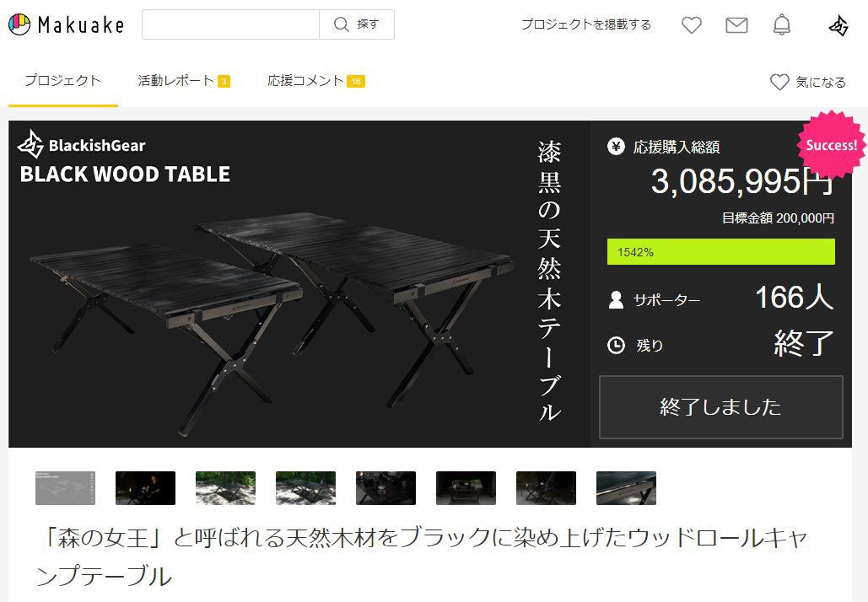868x602 pixels.
Task: Click the pink Success! badge
Action: [x=831, y=145]
